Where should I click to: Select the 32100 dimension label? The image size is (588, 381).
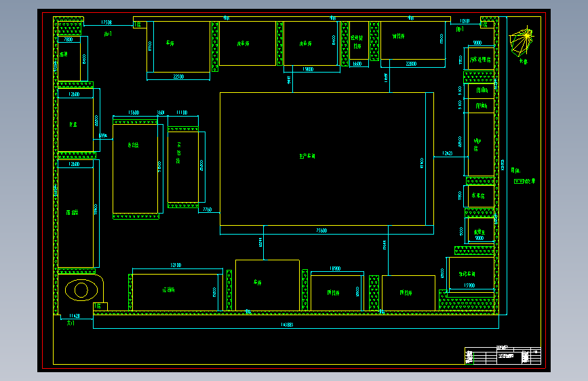pos(176,265)
